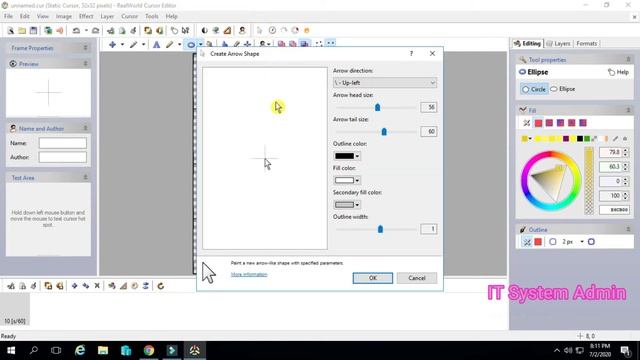Viewport: 640px width, 360px height.
Task: Close the Create Arrow Shape dialog
Action: [x=432, y=53]
